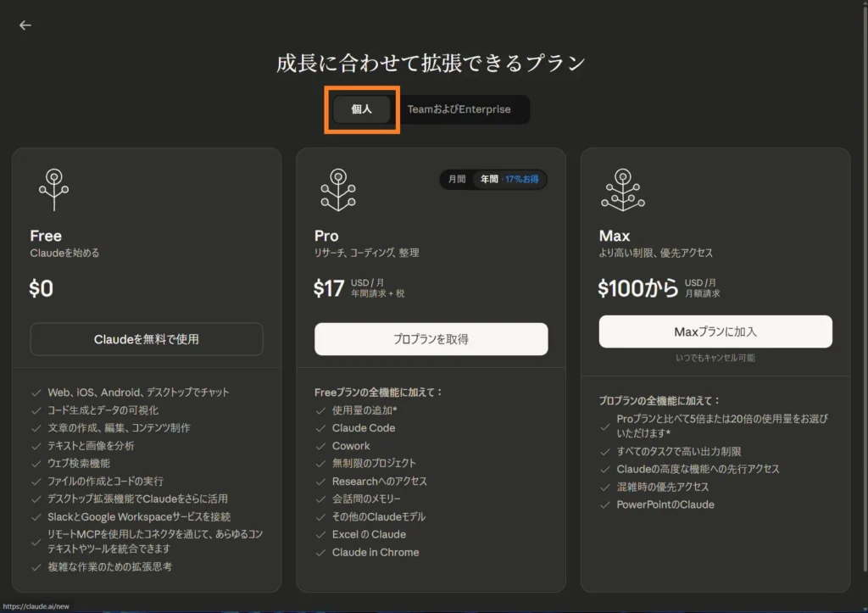Click the プロプランを取得 button

pos(431,338)
